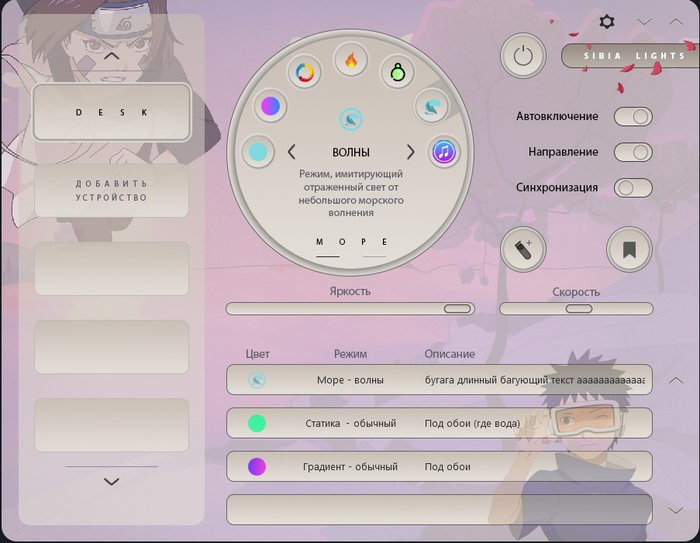Pick the static cyan color mode icon
The width and height of the screenshot is (700, 543).
pos(258,152)
